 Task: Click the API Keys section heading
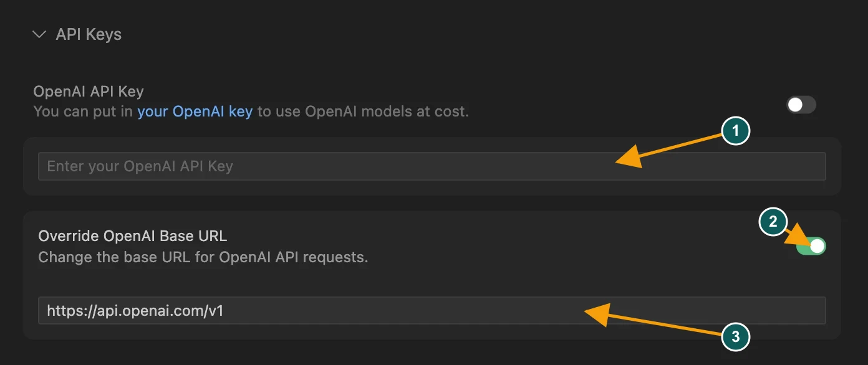coord(89,34)
